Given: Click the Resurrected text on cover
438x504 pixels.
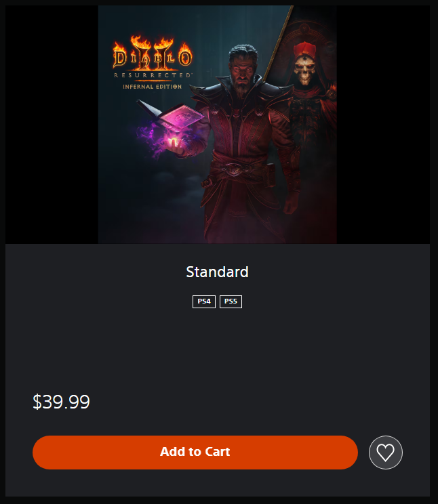Looking at the screenshot, I should 153,75.
